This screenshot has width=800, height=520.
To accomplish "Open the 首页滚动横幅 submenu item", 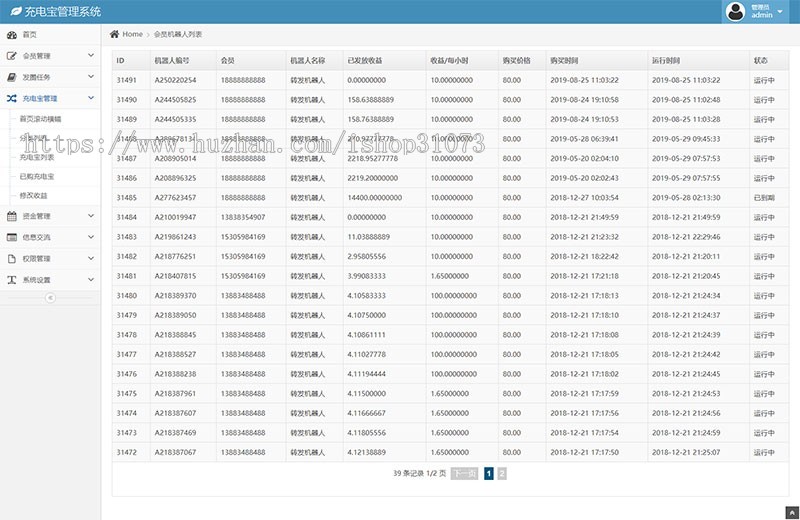I will pos(40,119).
